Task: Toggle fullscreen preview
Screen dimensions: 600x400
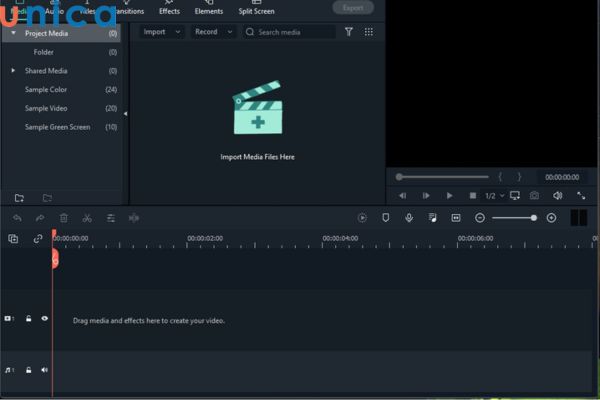Action: click(581, 196)
